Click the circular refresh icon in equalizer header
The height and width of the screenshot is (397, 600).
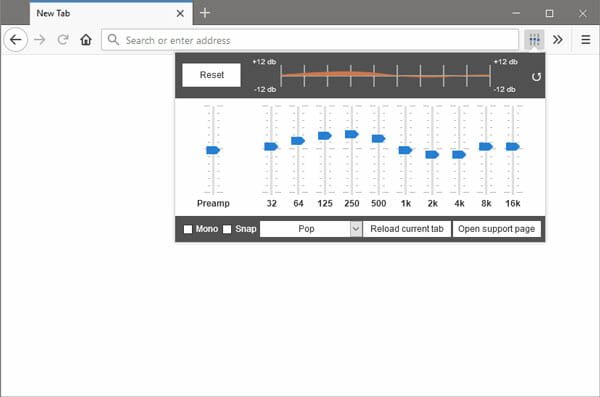coord(536,77)
